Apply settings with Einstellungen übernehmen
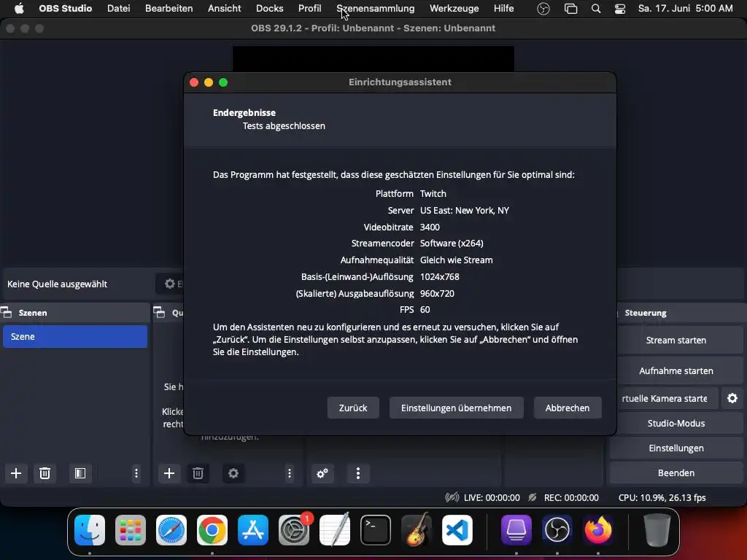Viewport: 747px width, 560px height. (457, 408)
